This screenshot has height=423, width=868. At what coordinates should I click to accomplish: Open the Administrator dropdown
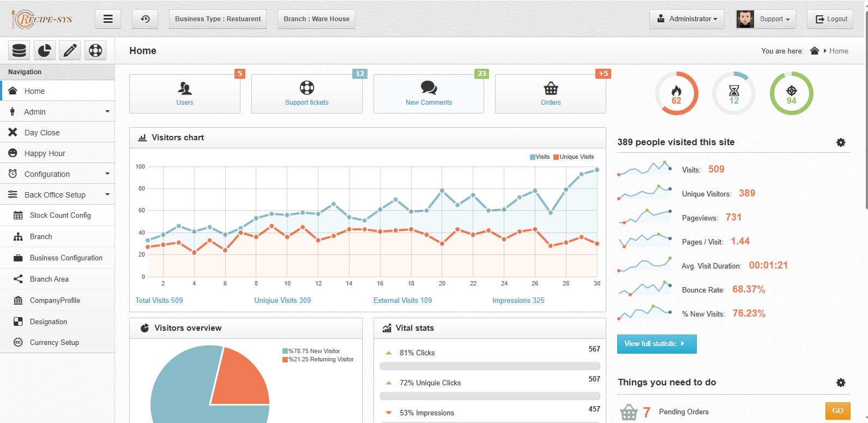tap(687, 19)
